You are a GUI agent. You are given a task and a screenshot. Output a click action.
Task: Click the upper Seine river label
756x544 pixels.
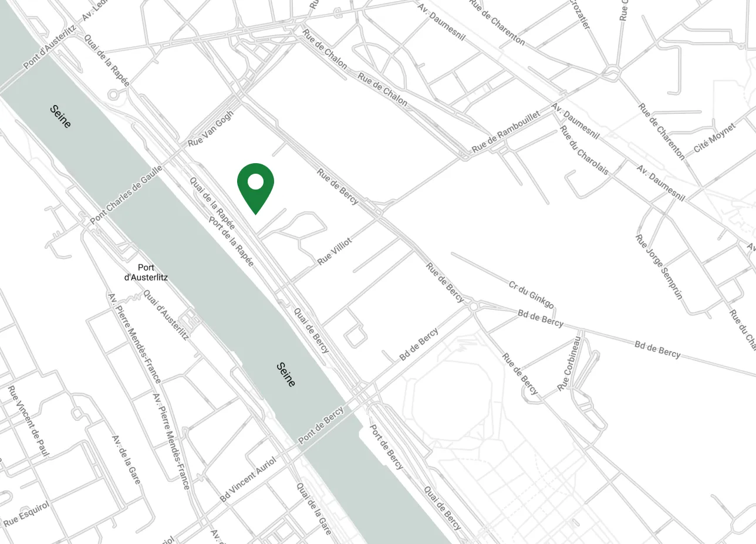pyautogui.click(x=60, y=117)
